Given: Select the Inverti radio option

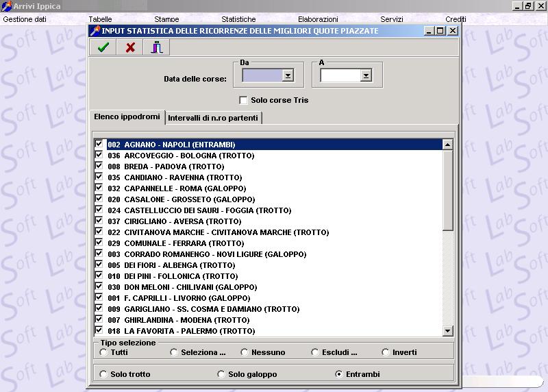Looking at the screenshot, I should [386, 352].
